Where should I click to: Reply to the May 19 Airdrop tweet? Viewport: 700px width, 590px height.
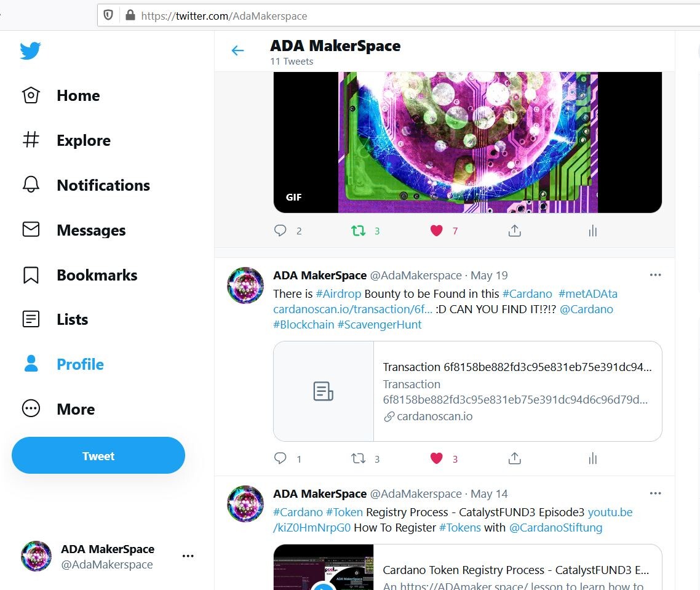coord(280,458)
